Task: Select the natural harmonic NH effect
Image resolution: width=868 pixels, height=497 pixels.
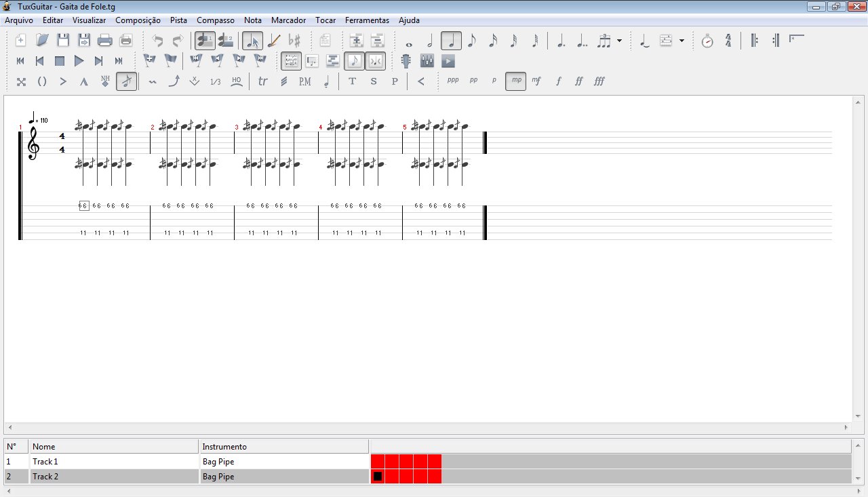Action: coord(105,81)
